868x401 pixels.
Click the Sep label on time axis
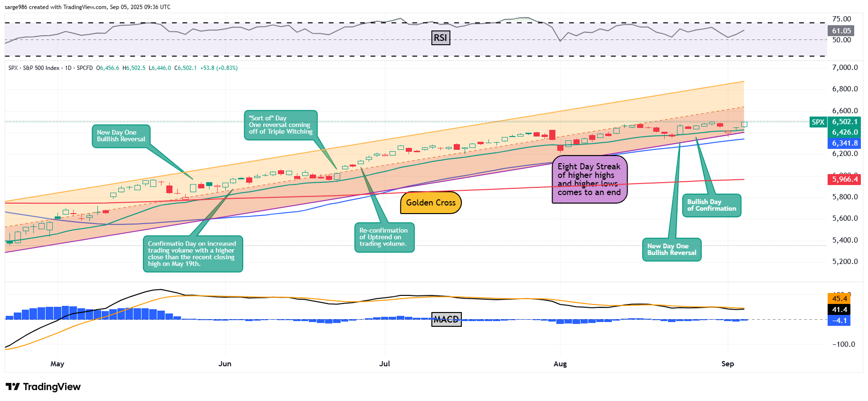(x=727, y=364)
